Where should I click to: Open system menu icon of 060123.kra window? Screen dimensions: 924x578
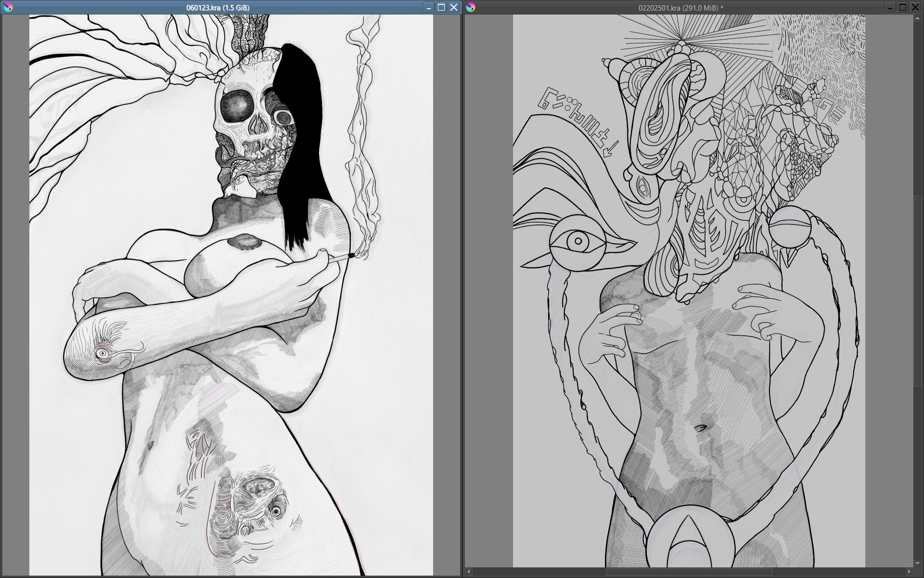[x=8, y=7]
